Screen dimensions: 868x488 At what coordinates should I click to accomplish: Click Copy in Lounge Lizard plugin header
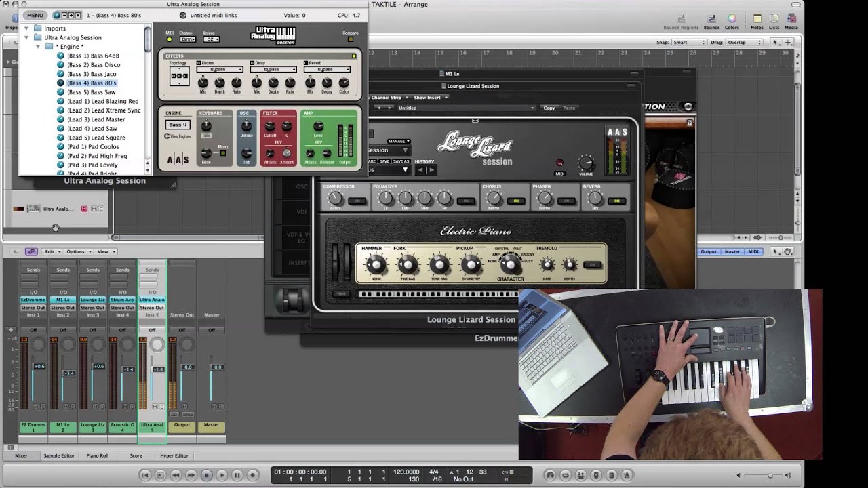click(549, 108)
